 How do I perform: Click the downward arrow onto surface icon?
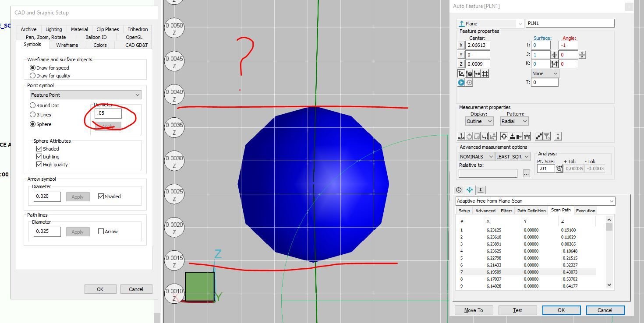512,137
